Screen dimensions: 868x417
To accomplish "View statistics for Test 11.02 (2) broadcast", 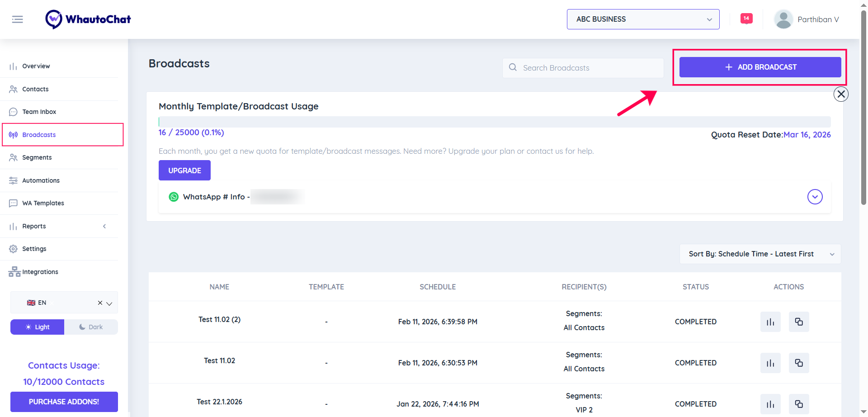I will [x=770, y=322].
